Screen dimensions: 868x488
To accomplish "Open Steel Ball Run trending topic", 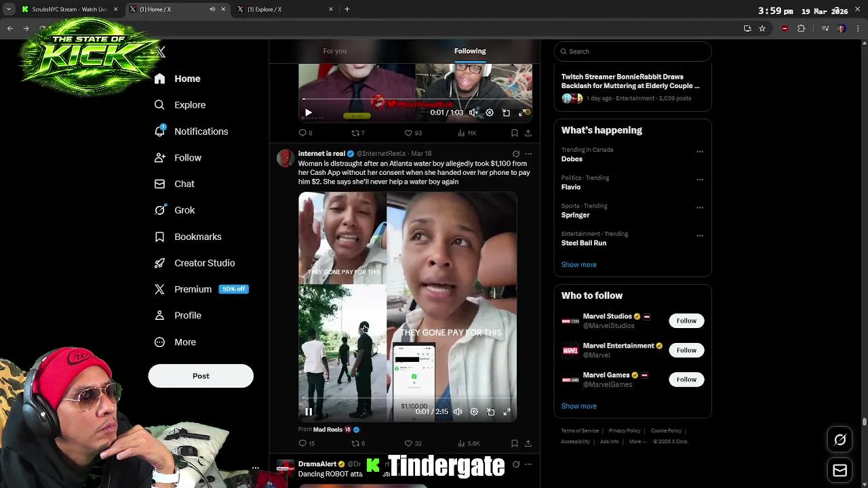I will pos(584,243).
